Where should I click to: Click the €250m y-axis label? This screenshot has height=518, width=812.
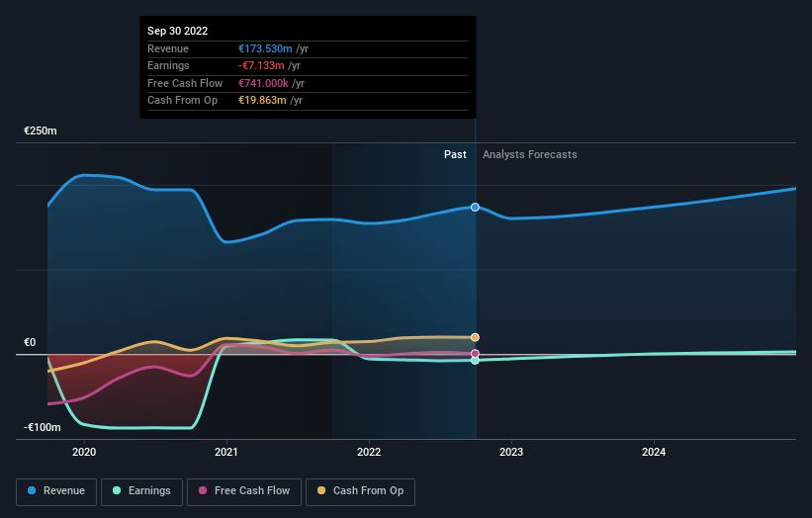point(41,130)
